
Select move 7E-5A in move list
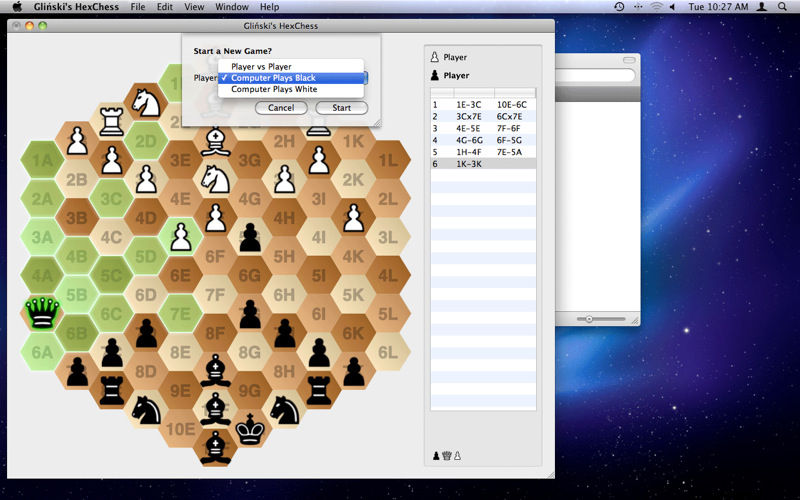point(509,152)
